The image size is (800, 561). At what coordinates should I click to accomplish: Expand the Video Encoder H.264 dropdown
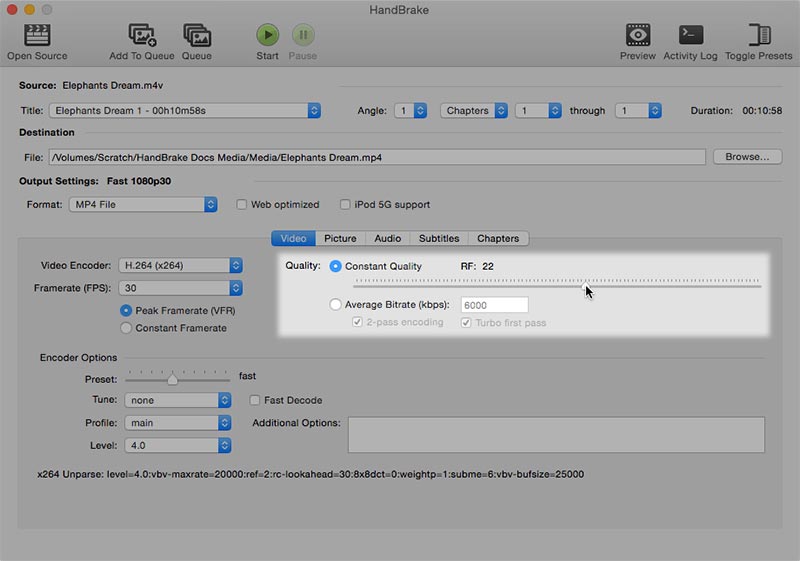coord(181,266)
